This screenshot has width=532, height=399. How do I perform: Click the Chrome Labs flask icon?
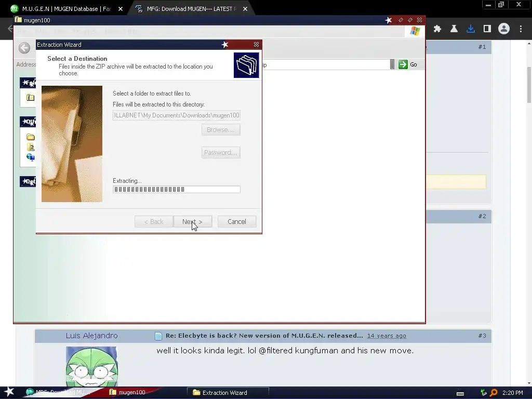[454, 29]
